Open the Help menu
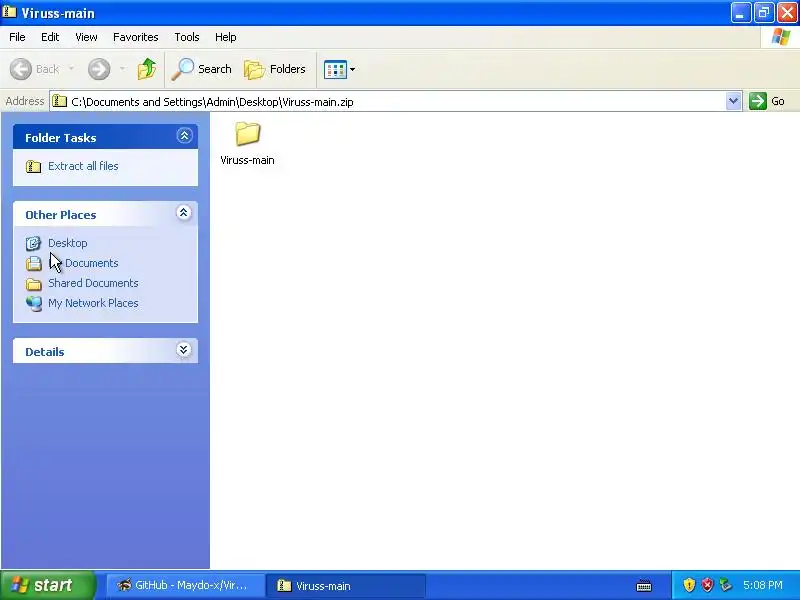Screen dimensions: 800x600 tap(226, 37)
